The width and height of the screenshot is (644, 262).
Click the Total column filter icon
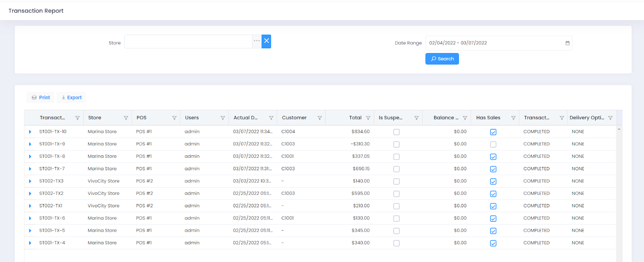[x=368, y=118]
